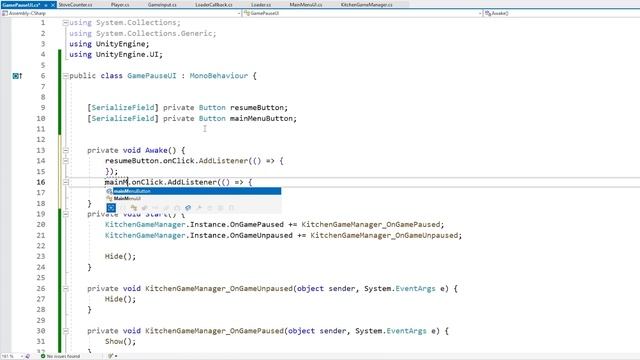
Task: Click EventArgs on line 26
Action: [416, 289]
